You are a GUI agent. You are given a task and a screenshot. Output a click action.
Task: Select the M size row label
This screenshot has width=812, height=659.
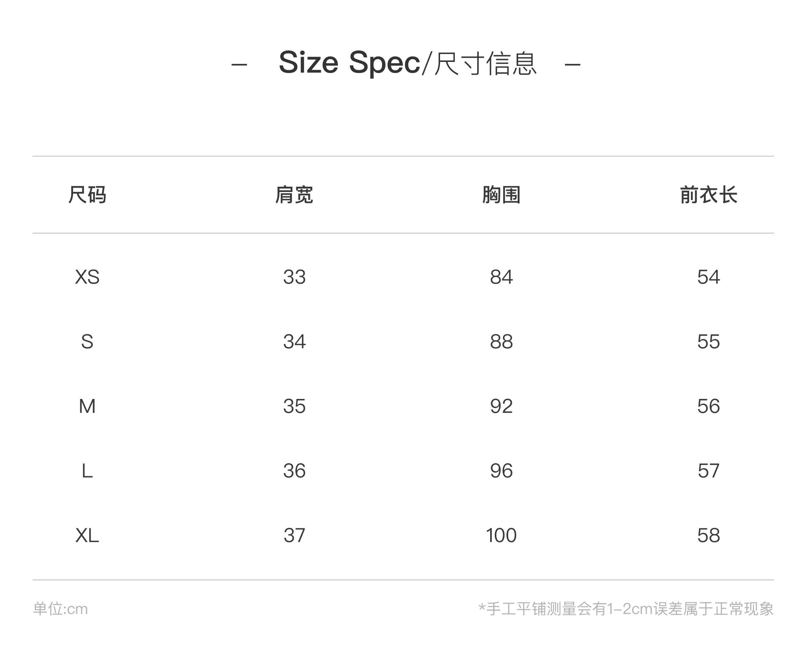click(x=87, y=406)
